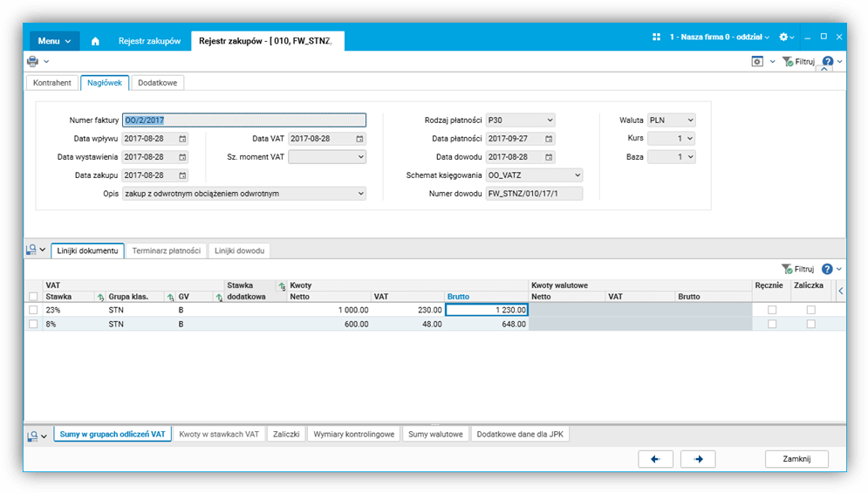
Task: Open calendar for Data dowodu
Action: pyautogui.click(x=549, y=157)
